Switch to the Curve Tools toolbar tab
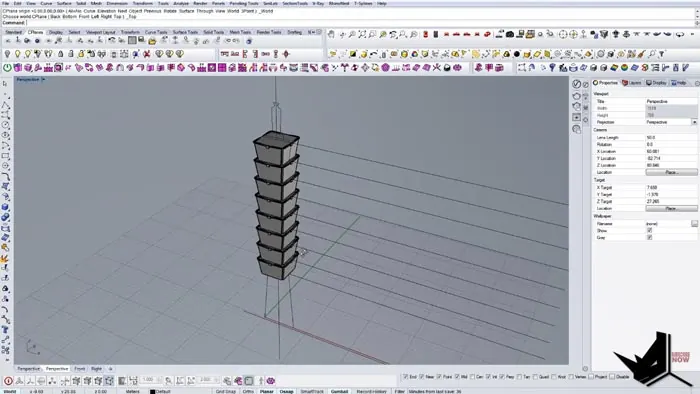This screenshot has width=700, height=394. pyautogui.click(x=156, y=32)
